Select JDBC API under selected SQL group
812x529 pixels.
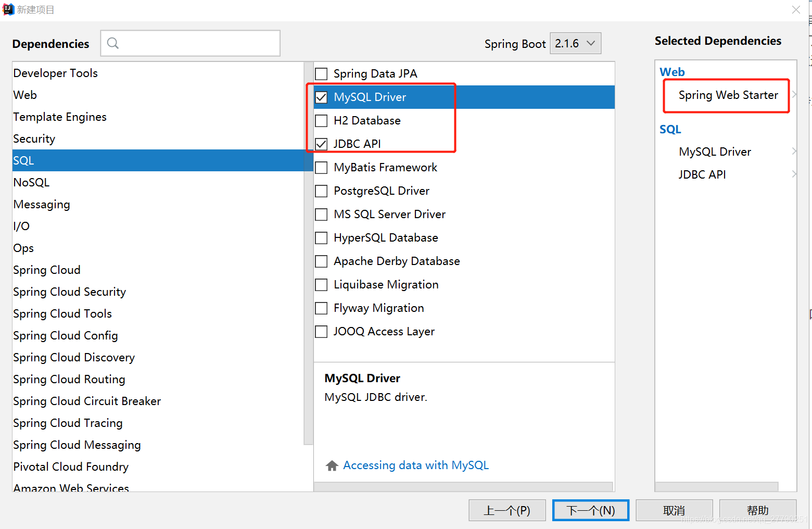pos(702,174)
